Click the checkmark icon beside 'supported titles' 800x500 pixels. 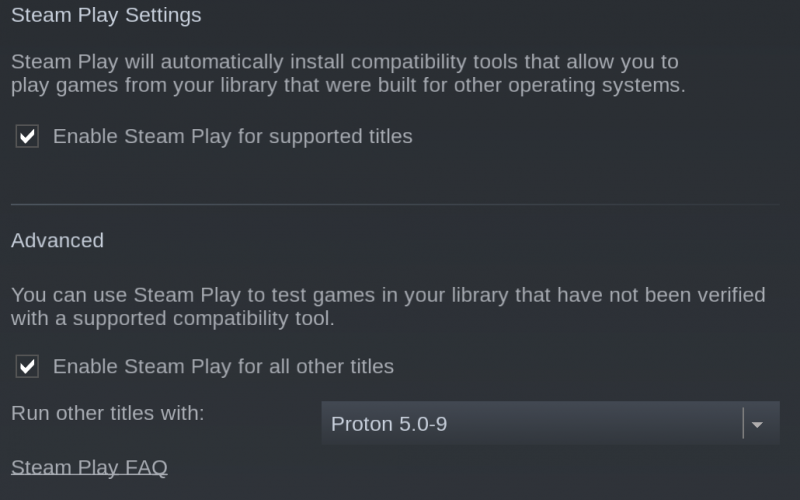pyautogui.click(x=27, y=137)
